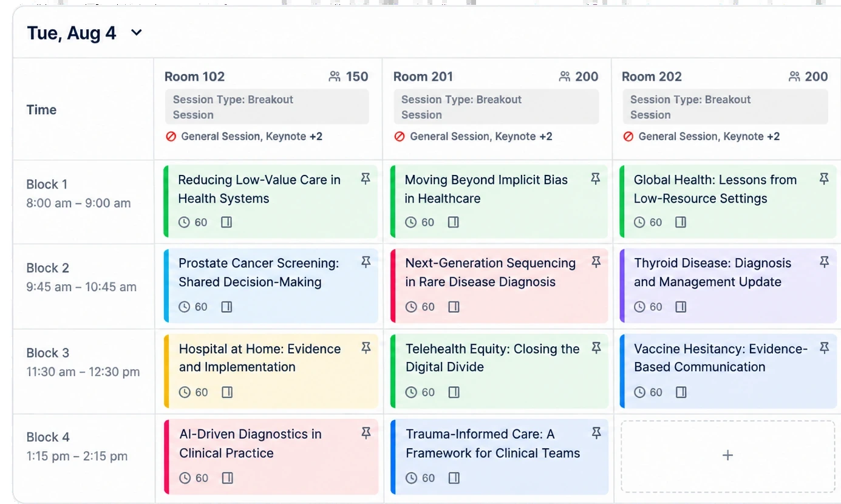Pin the Next-Generation Sequencing session
Image resolution: width=841 pixels, height=504 pixels.
tap(596, 262)
